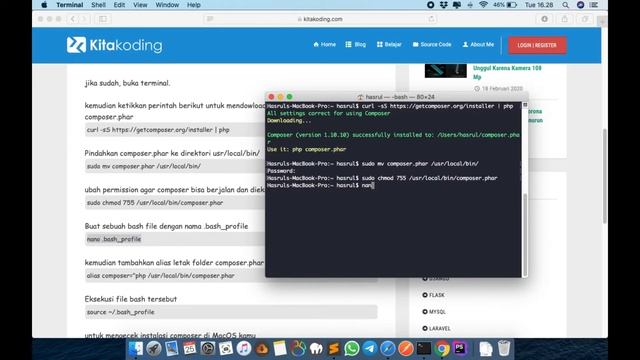
Task: Click the LOGIN | REGISTER button
Action: 537,45
